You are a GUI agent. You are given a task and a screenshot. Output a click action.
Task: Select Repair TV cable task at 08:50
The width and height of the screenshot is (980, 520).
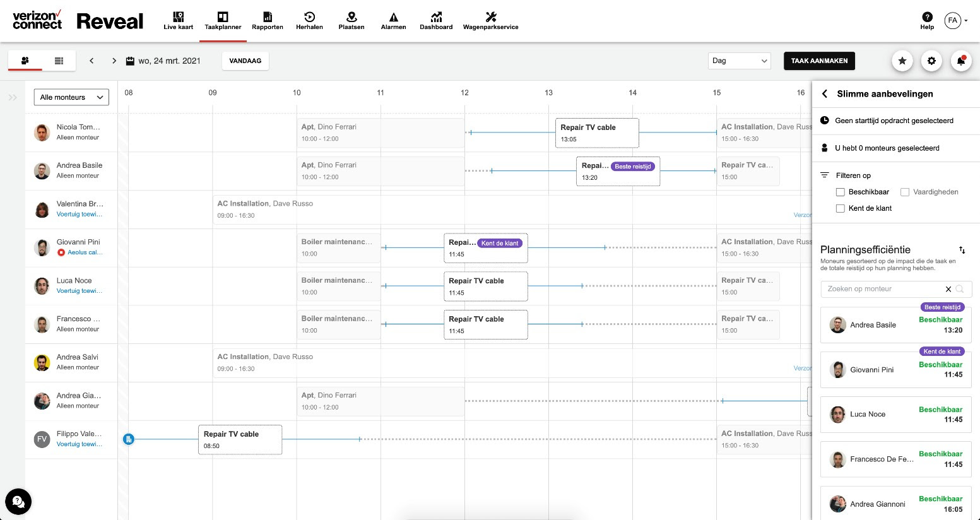pyautogui.click(x=240, y=439)
